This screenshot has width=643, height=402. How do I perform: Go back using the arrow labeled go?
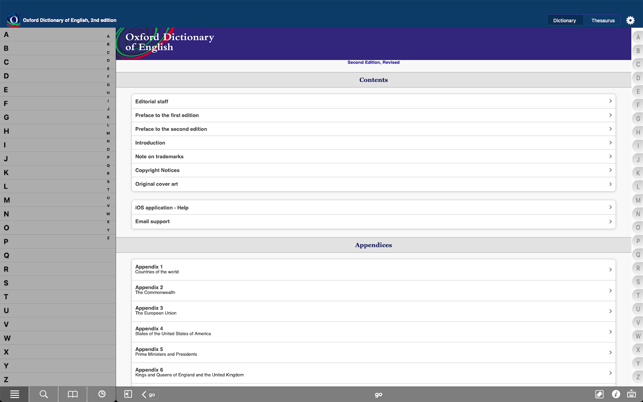[148, 395]
